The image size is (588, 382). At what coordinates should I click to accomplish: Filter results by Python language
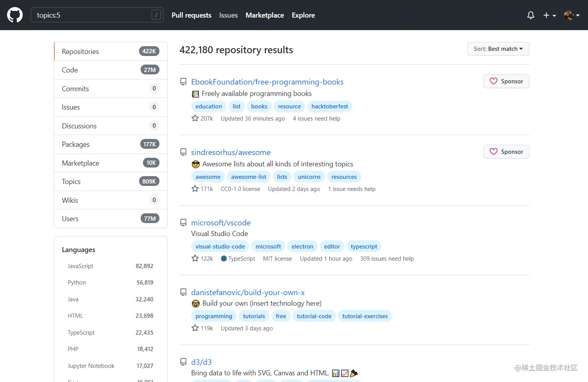(110, 283)
